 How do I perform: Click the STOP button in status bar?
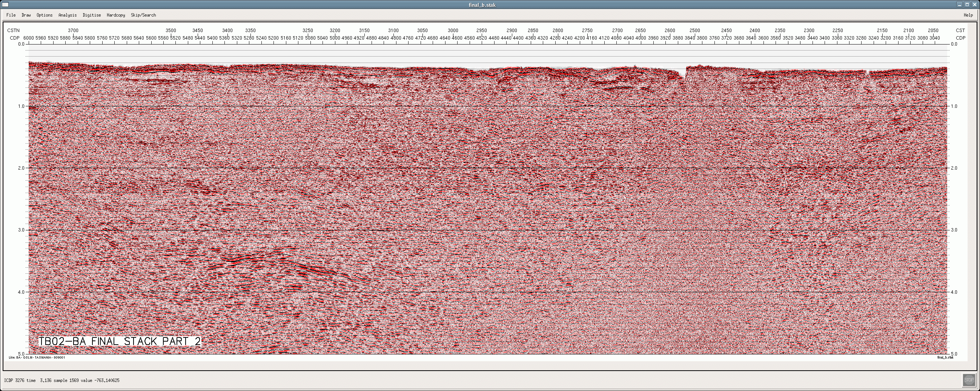969,380
